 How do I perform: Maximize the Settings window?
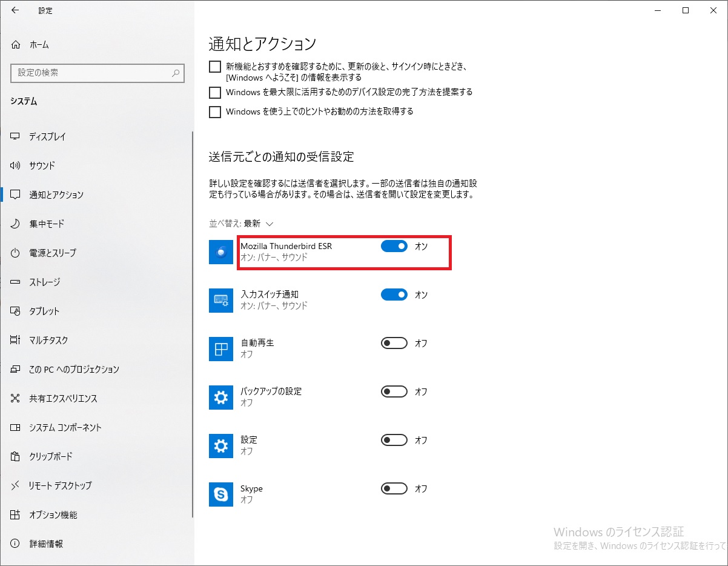(686, 10)
